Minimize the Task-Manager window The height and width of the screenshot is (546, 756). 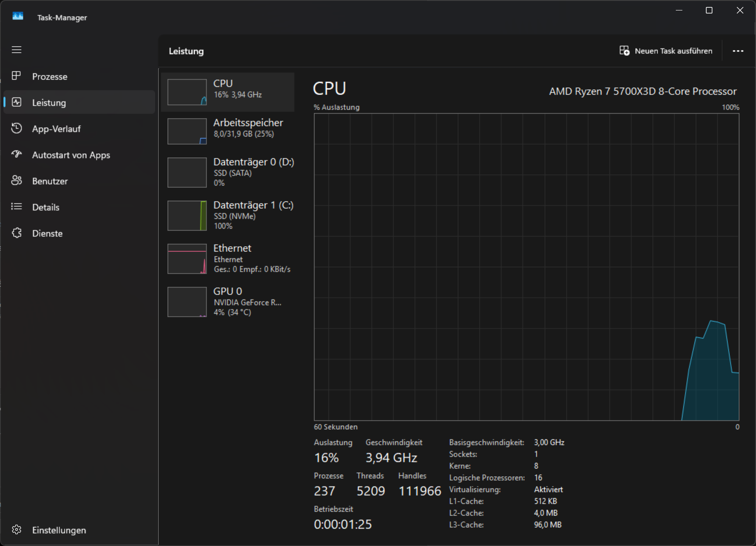click(x=679, y=10)
